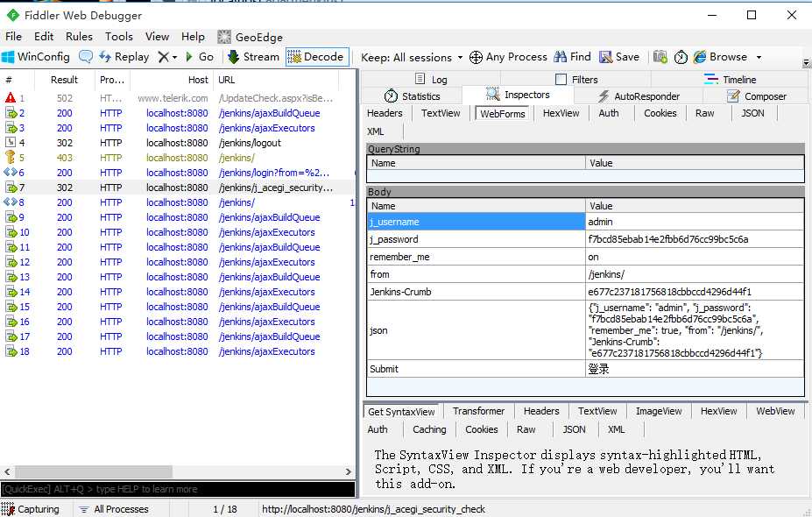Select session 7 j_acegi_security row icon
812x517 pixels.
pos(11,188)
